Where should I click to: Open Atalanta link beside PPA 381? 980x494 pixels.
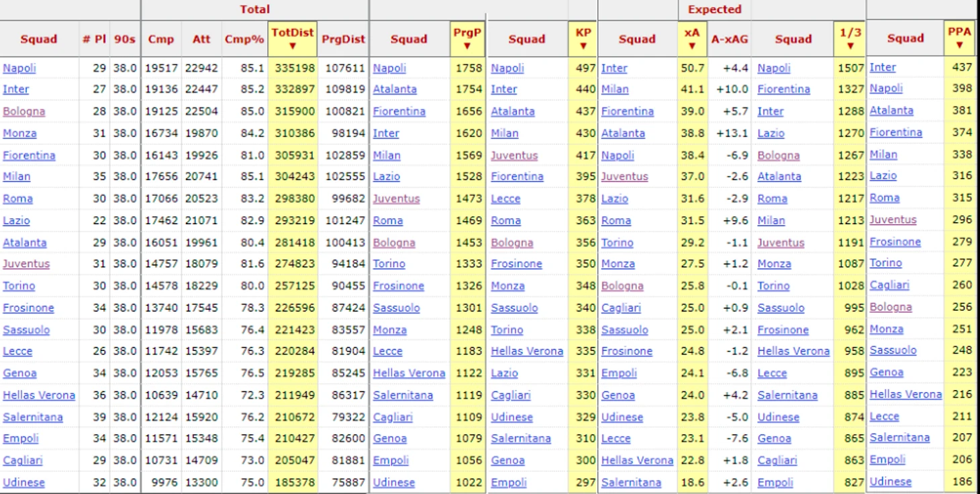[x=891, y=111]
